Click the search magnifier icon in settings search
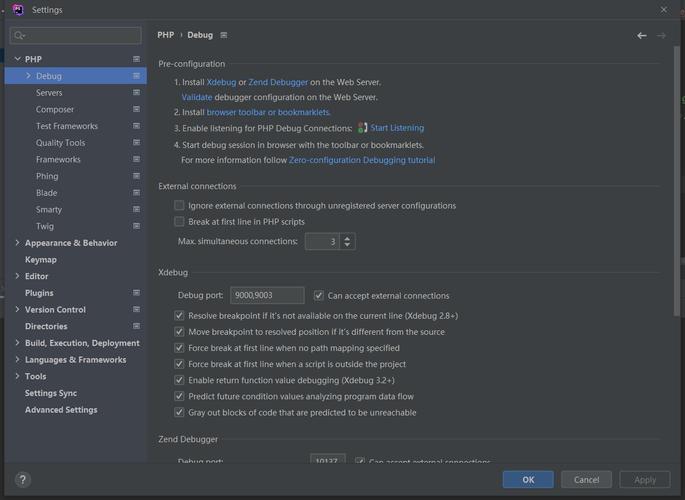Viewport: 685px width, 500px height. click(19, 35)
